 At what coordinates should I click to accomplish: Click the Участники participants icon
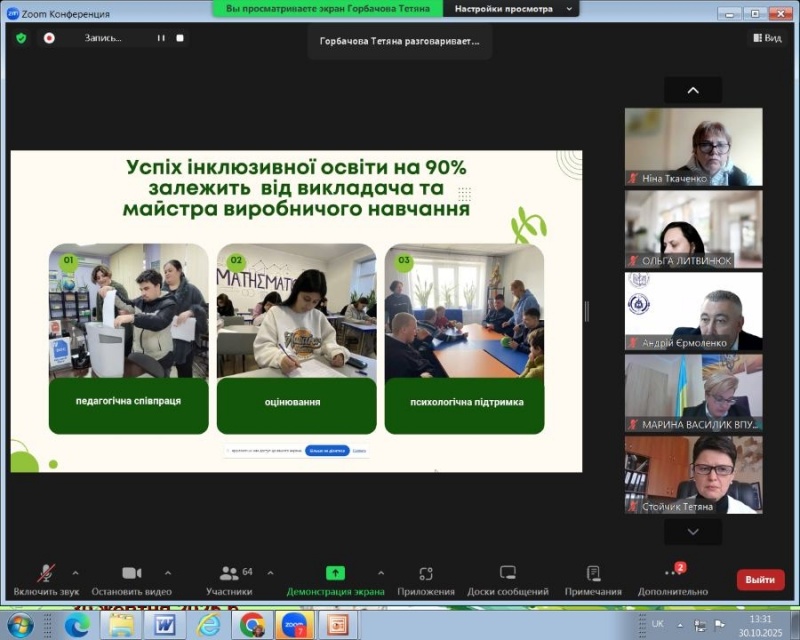coord(229,573)
